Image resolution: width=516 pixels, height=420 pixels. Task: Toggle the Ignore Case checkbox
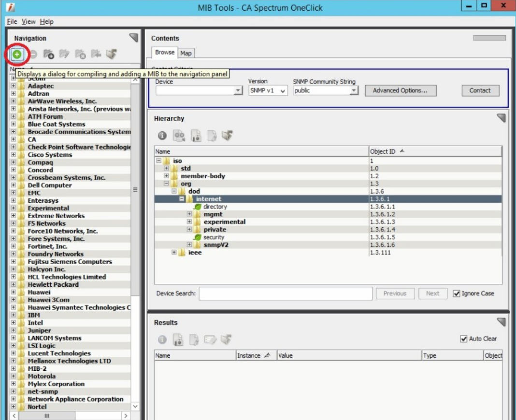[x=457, y=294]
